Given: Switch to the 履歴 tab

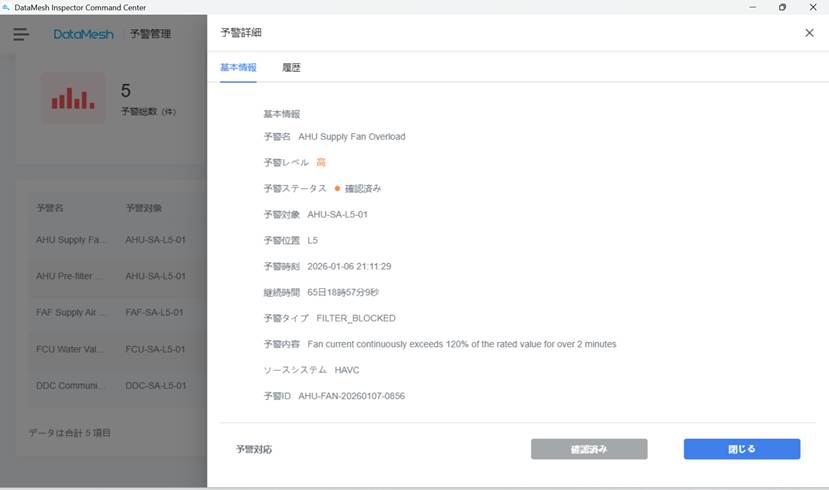Looking at the screenshot, I should [291, 68].
